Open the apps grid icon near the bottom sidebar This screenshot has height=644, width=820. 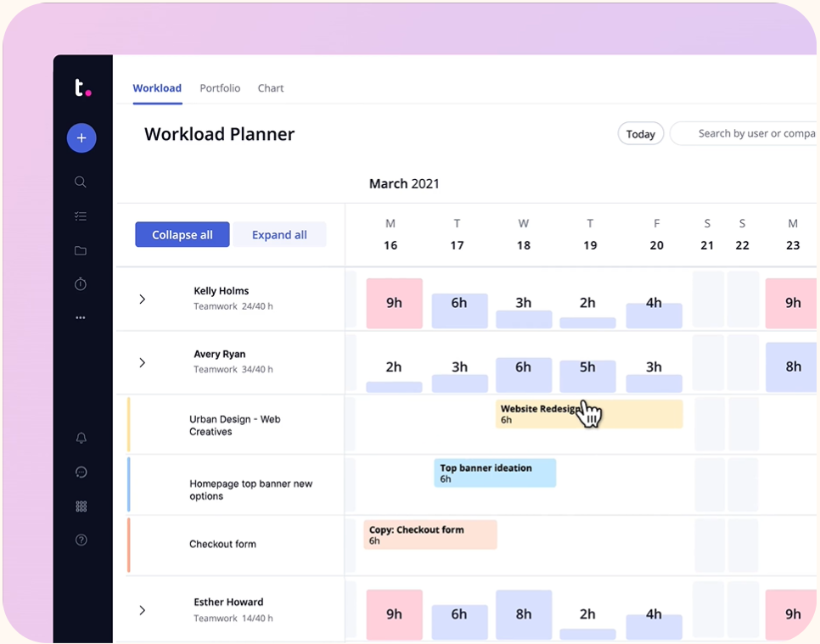coord(81,506)
